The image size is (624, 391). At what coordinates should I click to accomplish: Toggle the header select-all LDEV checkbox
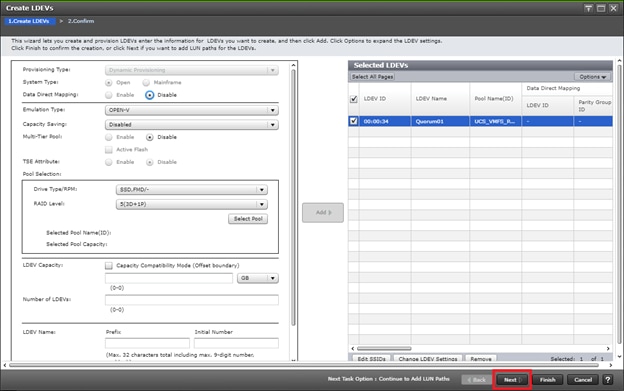coord(353,99)
